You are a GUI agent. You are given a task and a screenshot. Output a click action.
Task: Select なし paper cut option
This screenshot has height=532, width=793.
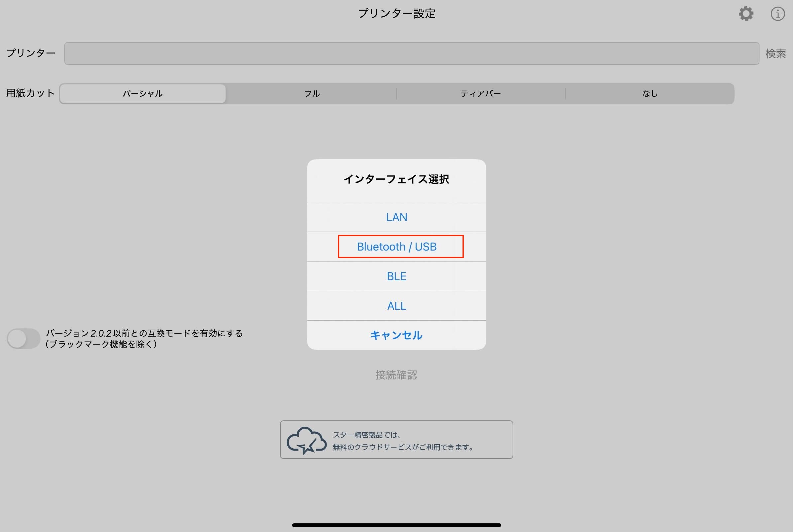point(650,93)
